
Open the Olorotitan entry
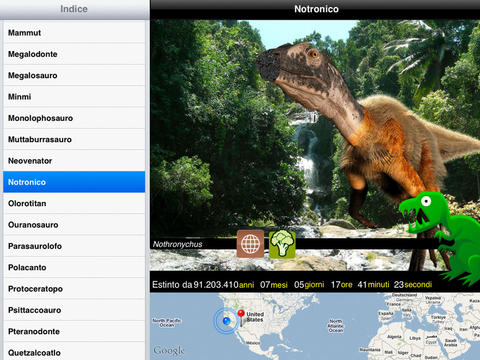tap(74, 203)
